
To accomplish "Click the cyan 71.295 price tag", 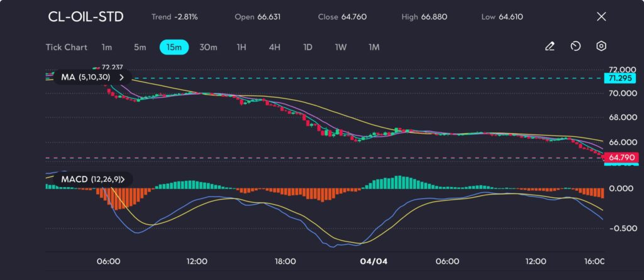I will 613,78.
